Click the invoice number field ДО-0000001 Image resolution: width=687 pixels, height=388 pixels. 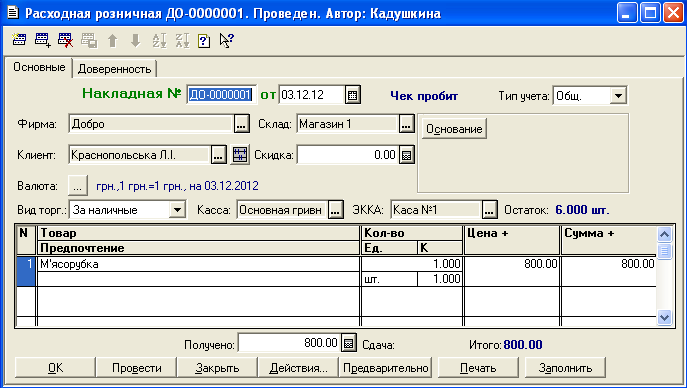point(221,95)
